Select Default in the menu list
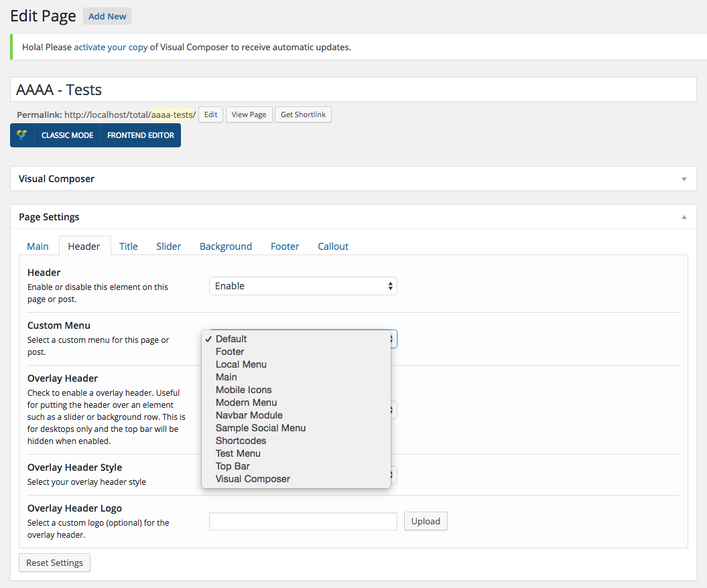 click(x=296, y=339)
